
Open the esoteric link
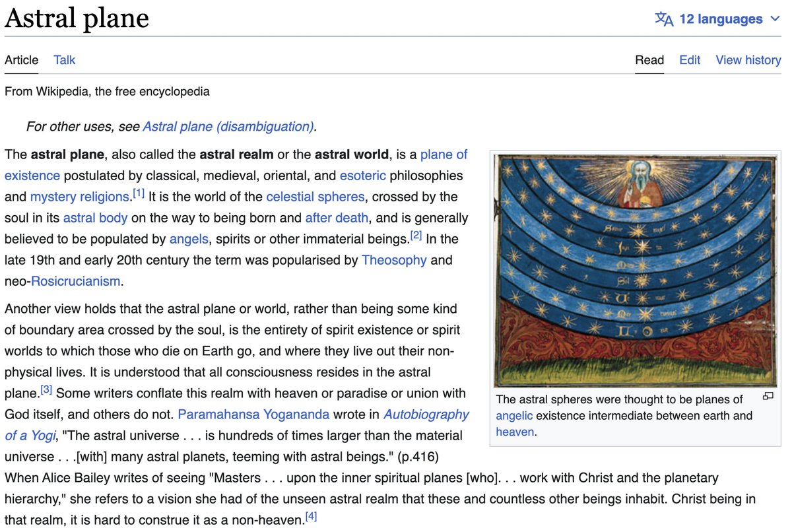tap(363, 176)
